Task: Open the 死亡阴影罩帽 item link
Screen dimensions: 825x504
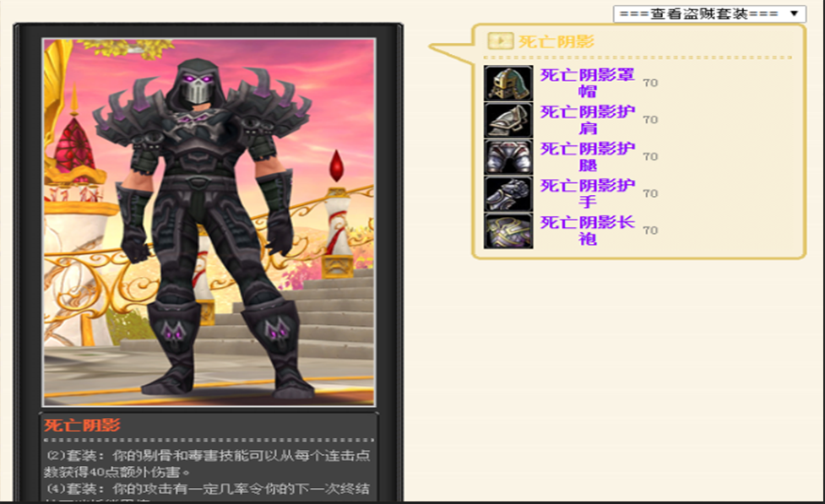Action: tap(587, 83)
